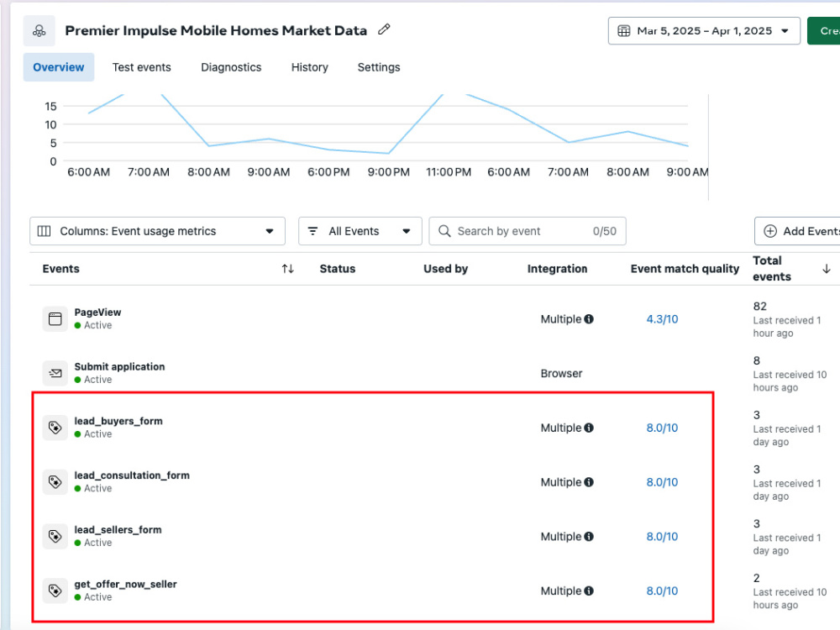Click Submit application event icon
The width and height of the screenshot is (840, 630).
click(55, 373)
